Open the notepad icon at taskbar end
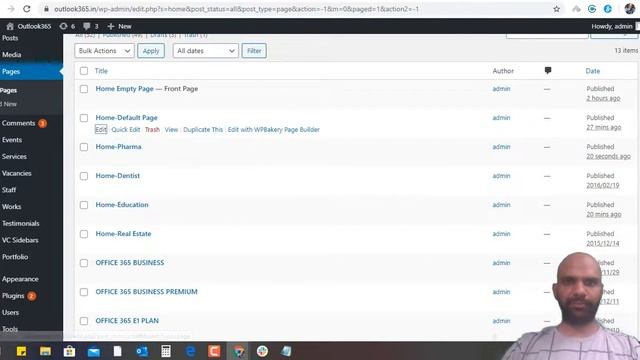This screenshot has height=360, width=640. coord(286,351)
